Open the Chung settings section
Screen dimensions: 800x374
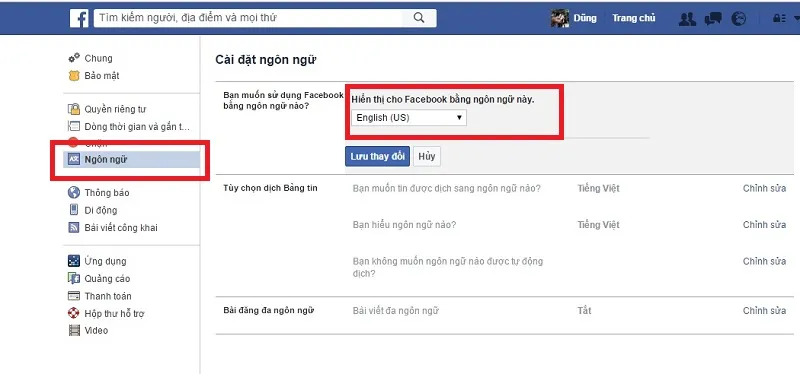98,58
